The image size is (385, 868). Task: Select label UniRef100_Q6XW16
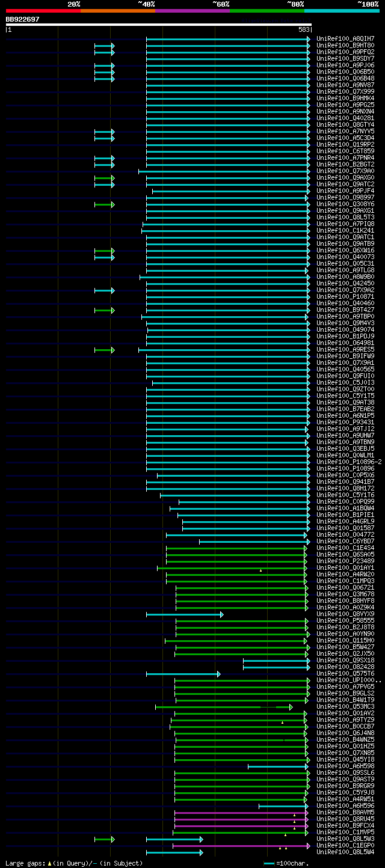345,250
